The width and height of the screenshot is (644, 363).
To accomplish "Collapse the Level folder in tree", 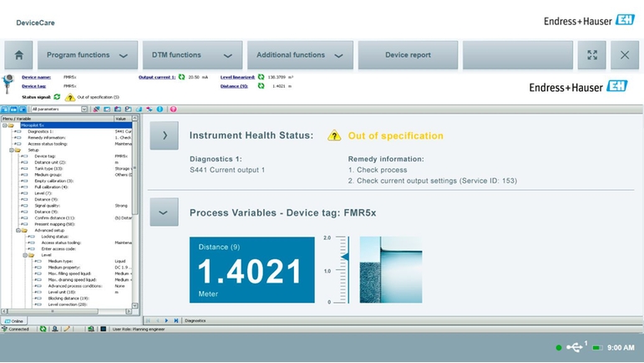I will pyautogui.click(x=25, y=255).
